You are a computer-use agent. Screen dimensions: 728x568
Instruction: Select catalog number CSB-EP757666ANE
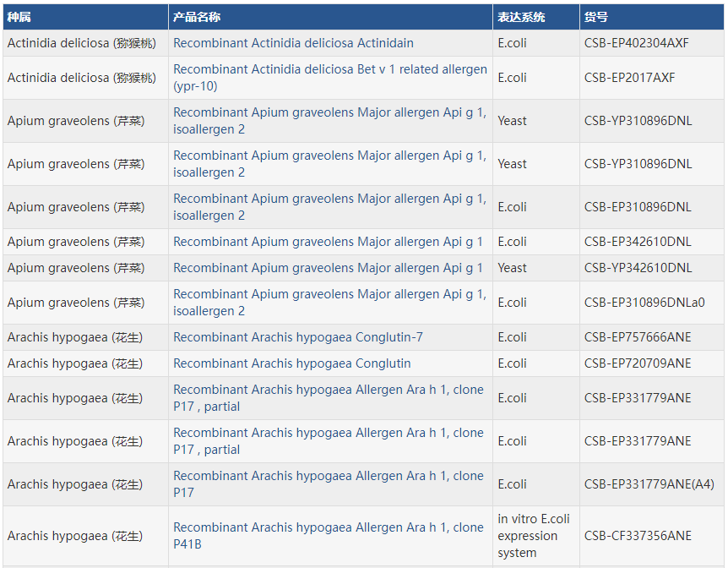pyautogui.click(x=637, y=337)
